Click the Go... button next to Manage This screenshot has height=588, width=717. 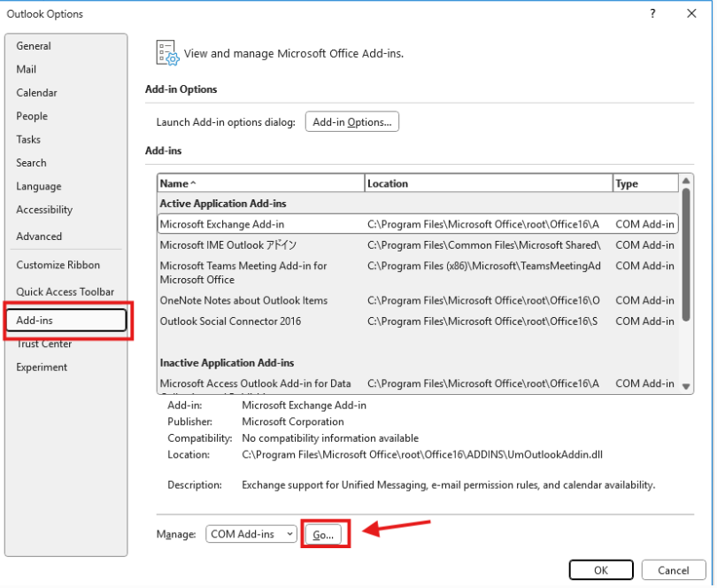(x=323, y=535)
